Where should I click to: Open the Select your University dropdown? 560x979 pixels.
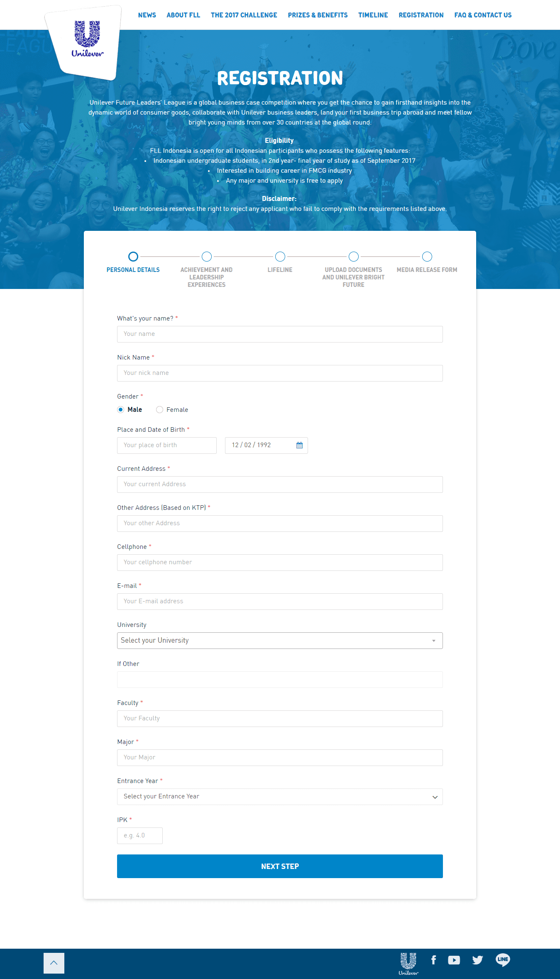coord(280,641)
